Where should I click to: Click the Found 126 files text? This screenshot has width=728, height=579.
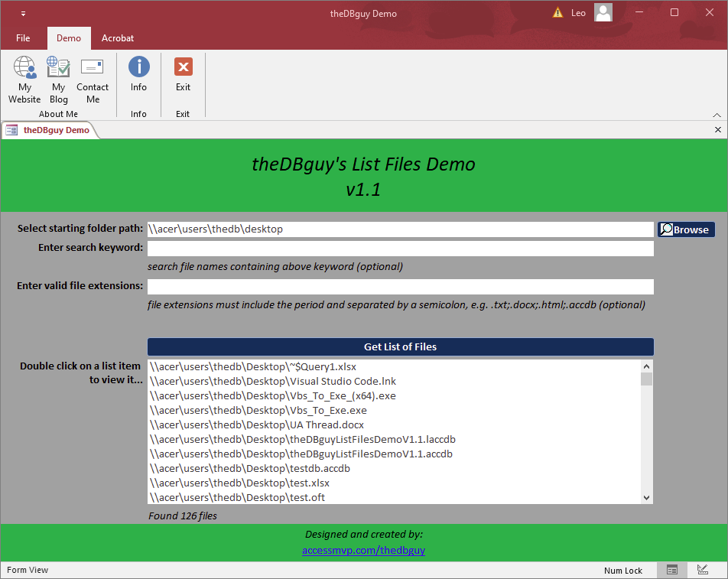tap(183, 516)
